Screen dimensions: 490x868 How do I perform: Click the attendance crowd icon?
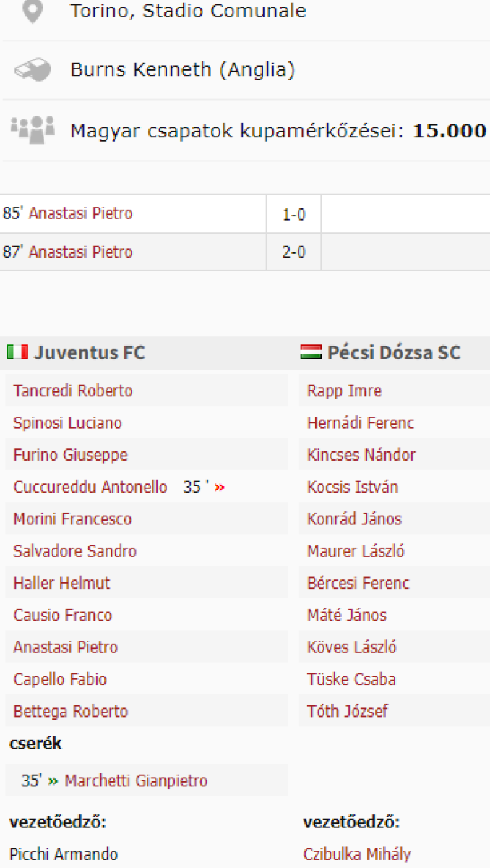[x=33, y=129]
